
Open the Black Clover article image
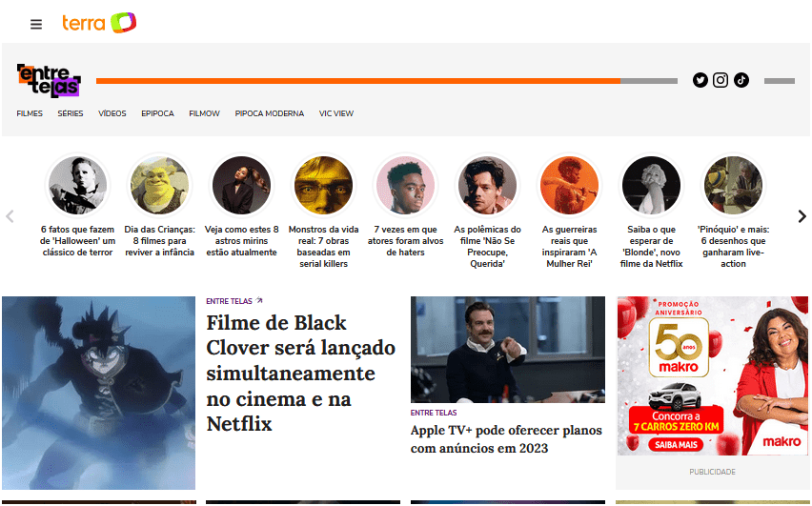click(x=98, y=393)
